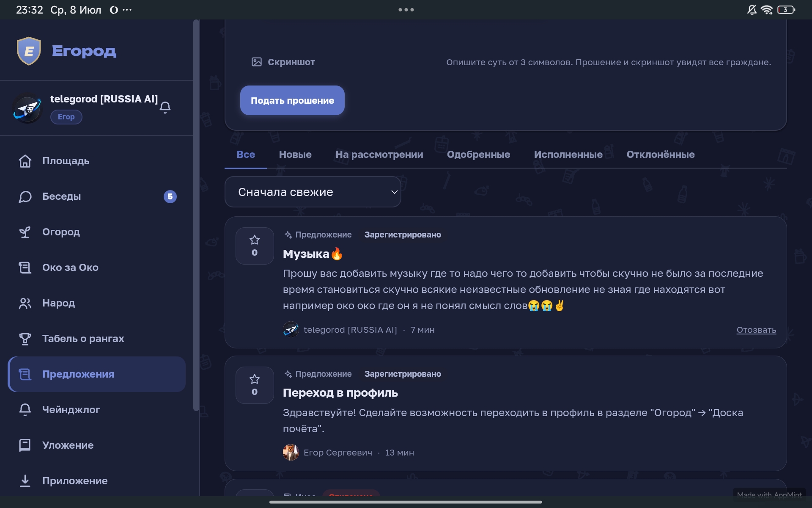812x508 pixels.
Task: Open Сначала свежие sort dropdown
Action: tap(313, 192)
